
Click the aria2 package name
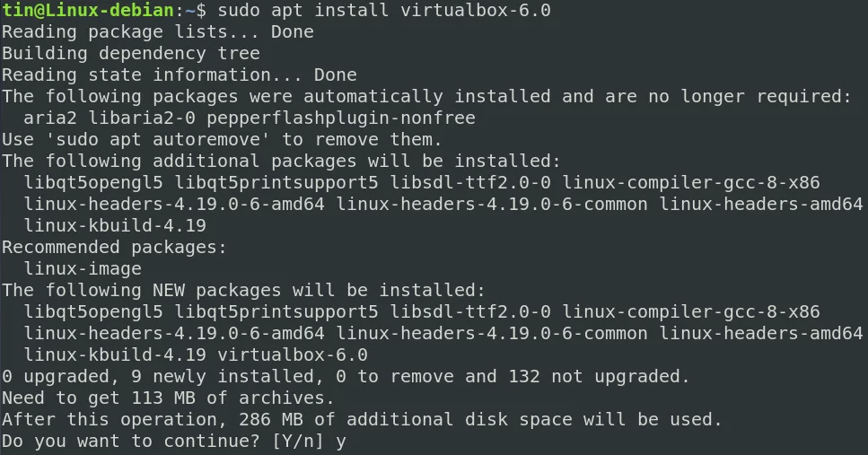coord(50,118)
